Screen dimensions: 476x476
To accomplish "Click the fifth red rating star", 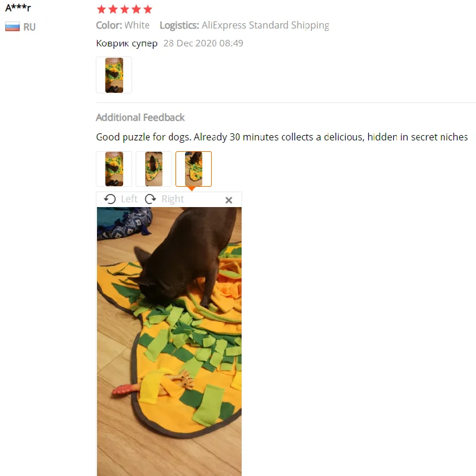I will 148,10.
